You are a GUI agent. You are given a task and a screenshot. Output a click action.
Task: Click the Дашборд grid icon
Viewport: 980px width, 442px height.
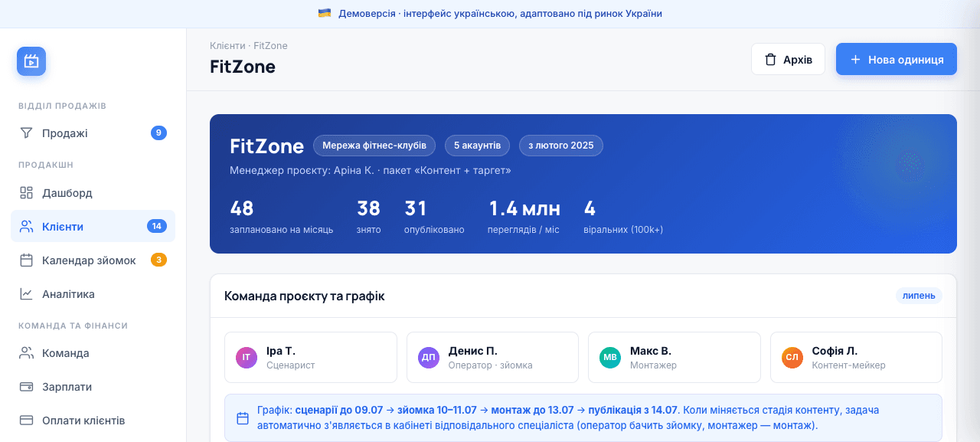(26, 193)
